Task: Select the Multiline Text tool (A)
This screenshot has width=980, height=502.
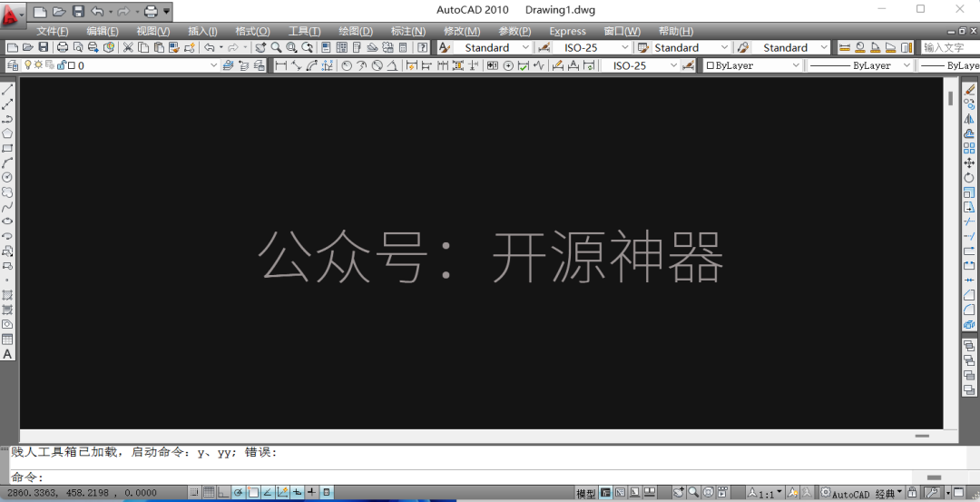Action: 7,354
